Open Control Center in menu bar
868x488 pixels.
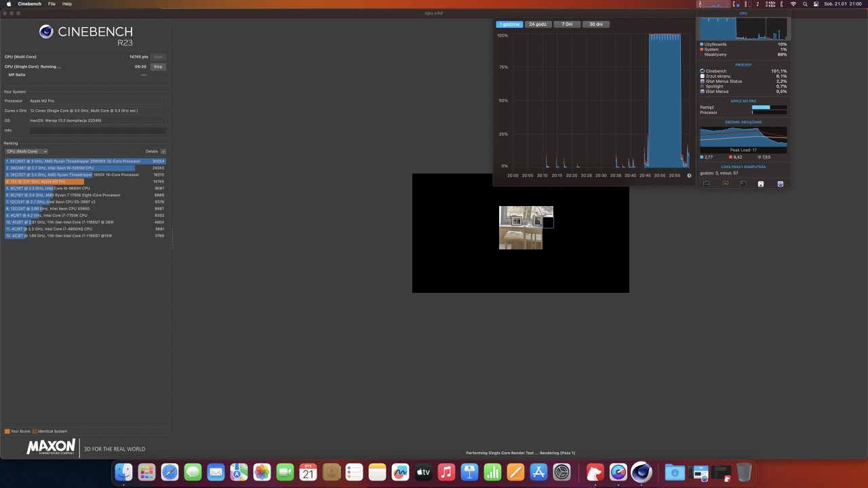tap(816, 4)
